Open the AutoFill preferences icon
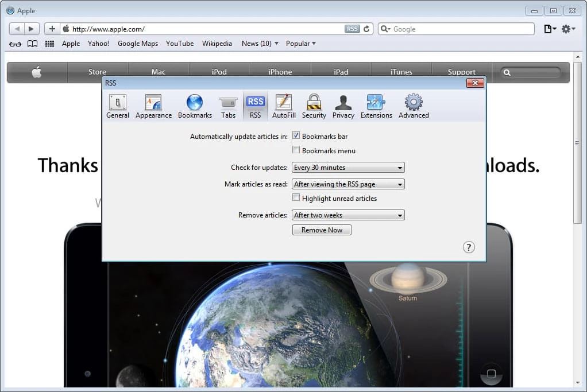This screenshot has height=392, width=587. point(284,106)
